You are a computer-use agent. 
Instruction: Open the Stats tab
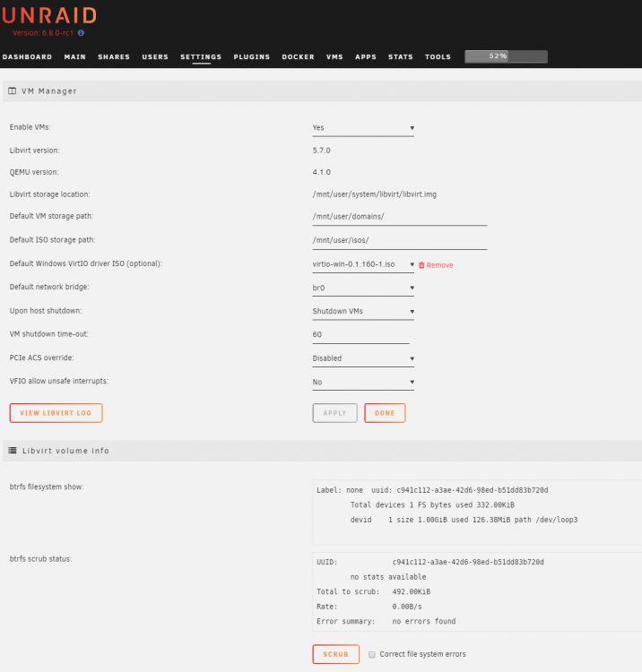[401, 57]
